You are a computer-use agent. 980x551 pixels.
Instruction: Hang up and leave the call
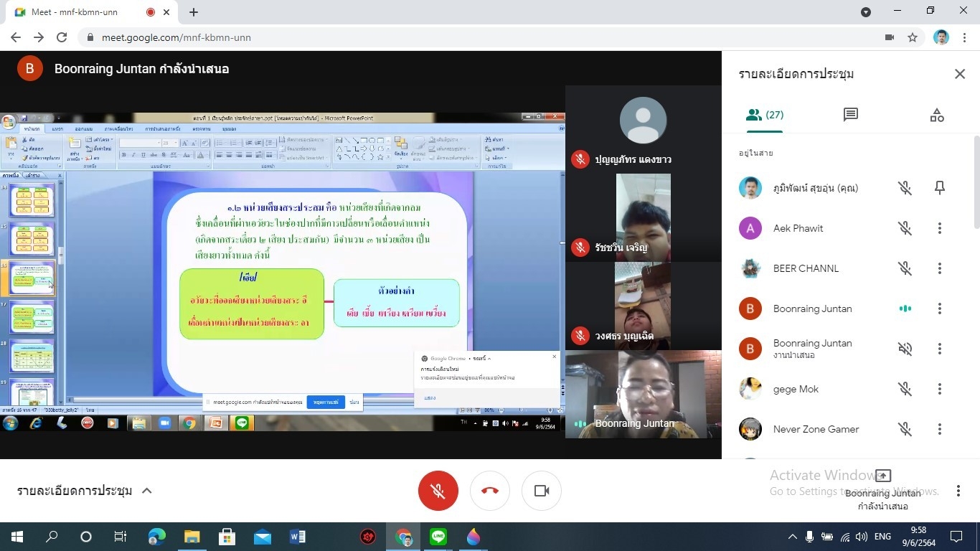click(490, 491)
